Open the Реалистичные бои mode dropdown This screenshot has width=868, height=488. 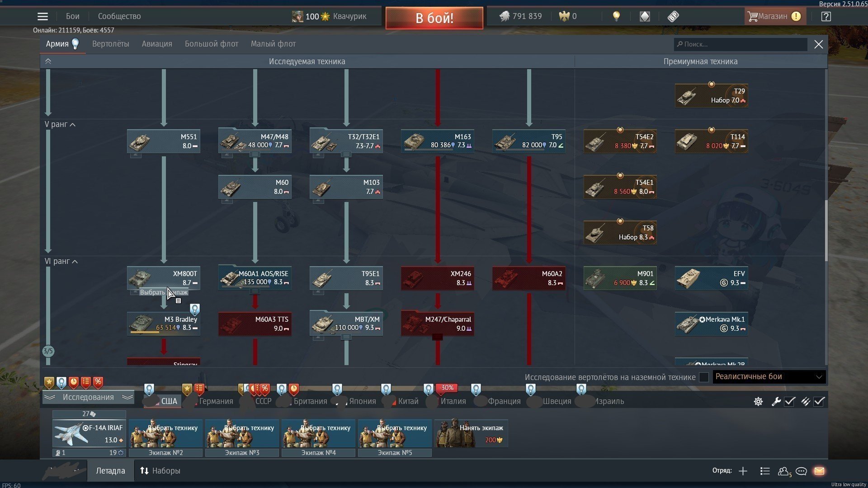[769, 377]
